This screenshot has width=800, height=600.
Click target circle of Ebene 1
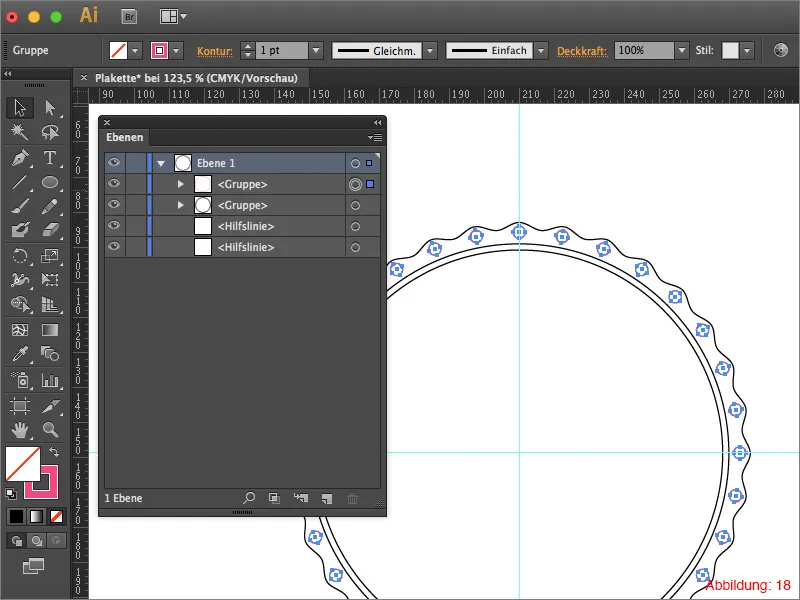tap(355, 163)
